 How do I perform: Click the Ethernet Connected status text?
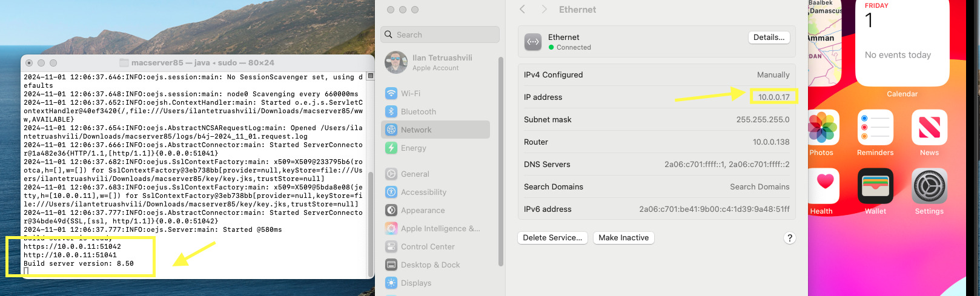(574, 47)
